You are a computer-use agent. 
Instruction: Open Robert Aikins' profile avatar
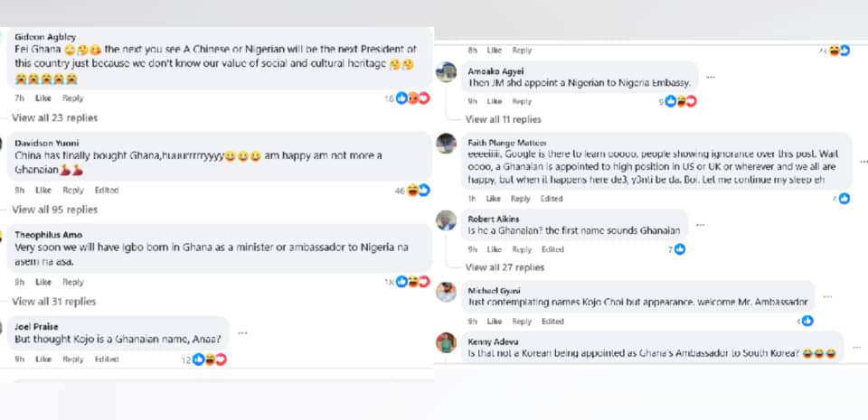click(446, 220)
